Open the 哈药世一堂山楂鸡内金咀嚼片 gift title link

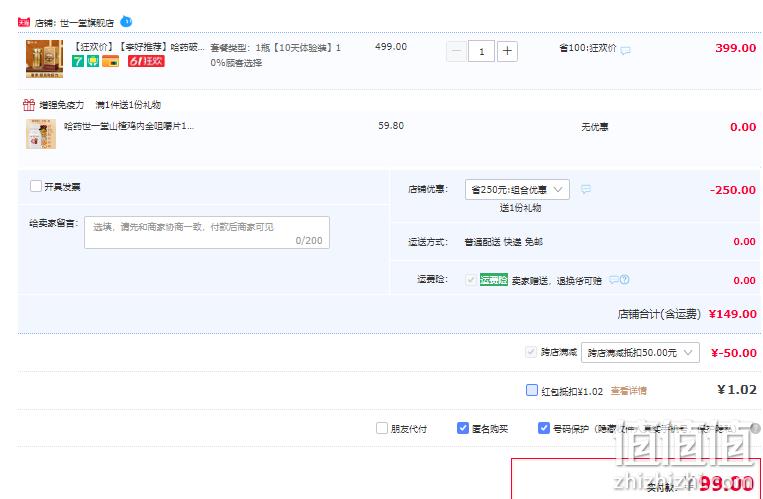click(129, 126)
